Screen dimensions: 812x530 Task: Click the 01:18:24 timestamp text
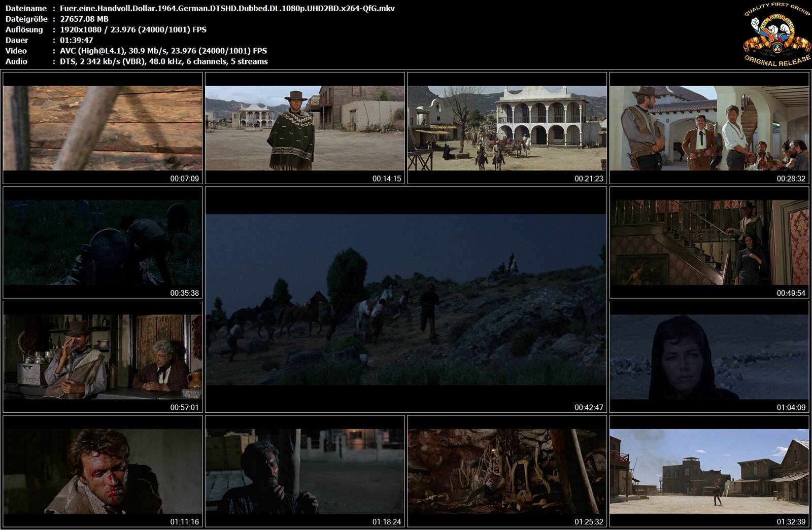[x=387, y=522]
